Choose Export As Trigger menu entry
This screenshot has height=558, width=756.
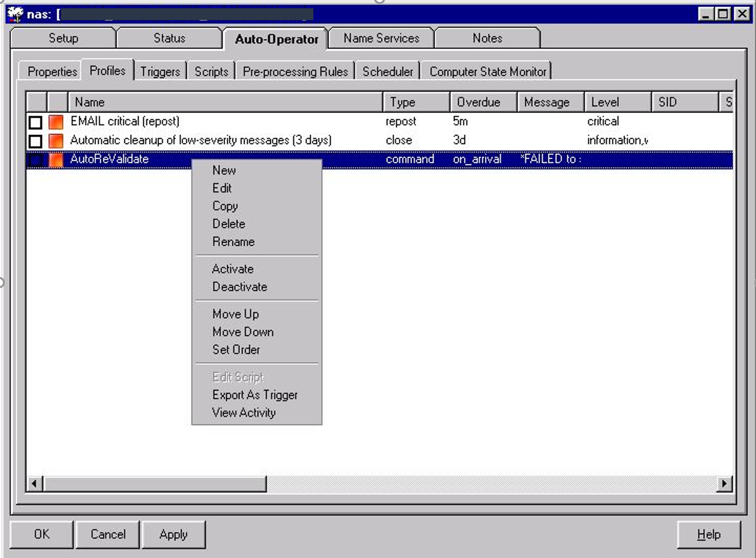[255, 395]
